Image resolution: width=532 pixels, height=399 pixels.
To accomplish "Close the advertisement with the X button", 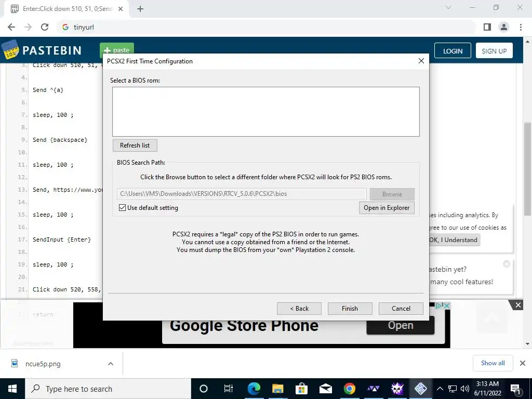I will click(518, 305).
